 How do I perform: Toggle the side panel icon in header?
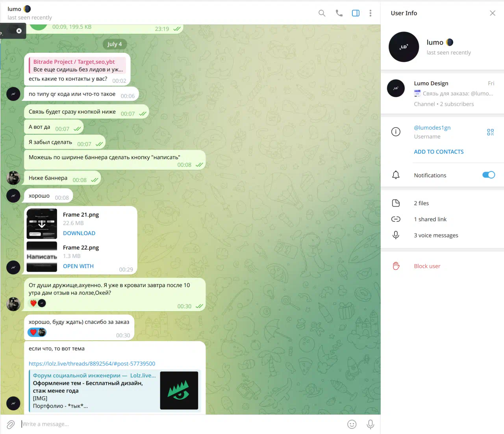tap(356, 13)
